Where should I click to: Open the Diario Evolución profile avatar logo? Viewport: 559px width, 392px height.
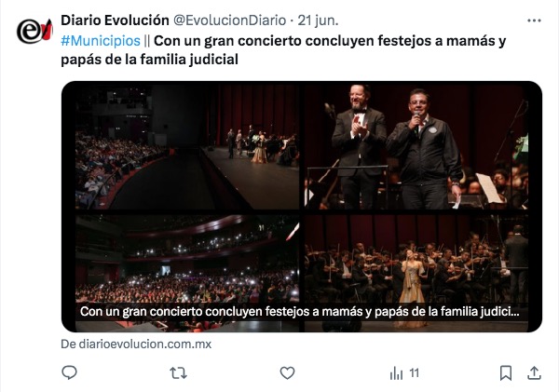34,32
